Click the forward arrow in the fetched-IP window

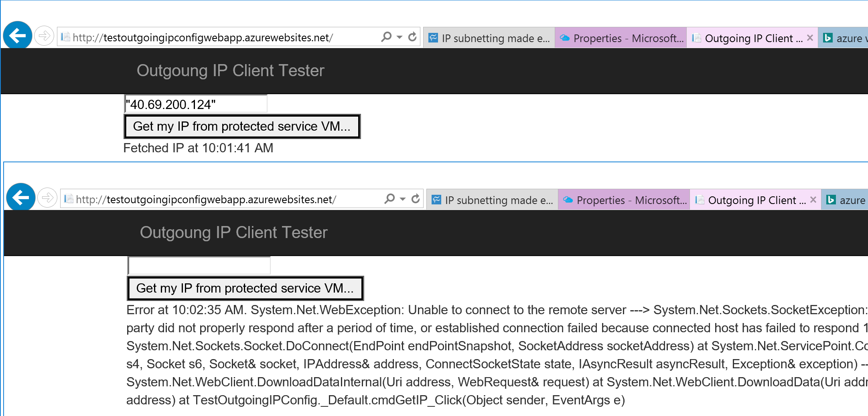pos(44,36)
